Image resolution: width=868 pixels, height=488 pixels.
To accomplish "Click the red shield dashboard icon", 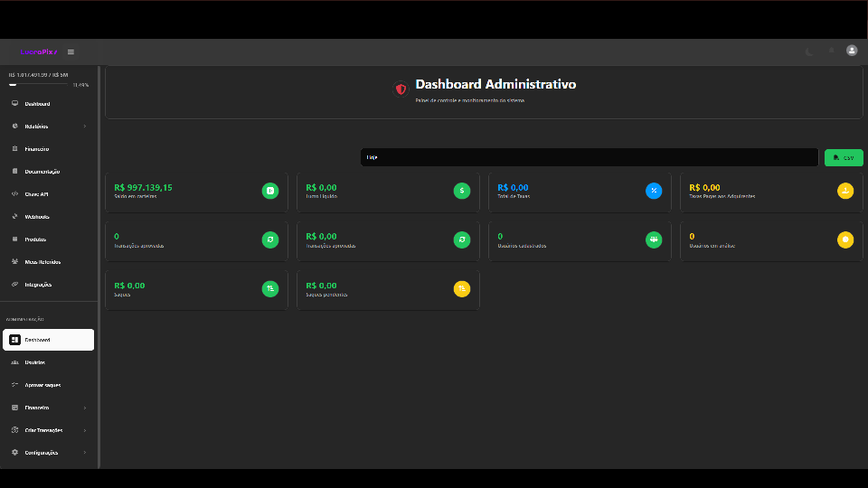I will point(401,89).
